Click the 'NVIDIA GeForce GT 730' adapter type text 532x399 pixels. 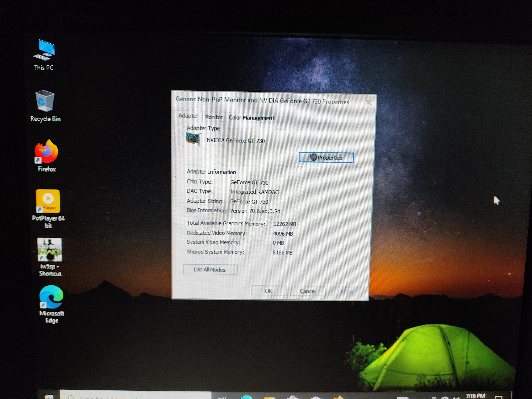click(236, 140)
